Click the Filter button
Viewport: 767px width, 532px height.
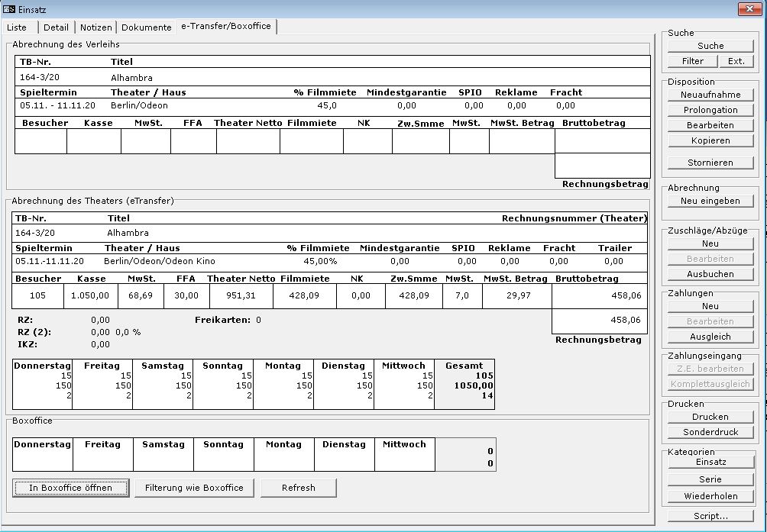(x=693, y=61)
